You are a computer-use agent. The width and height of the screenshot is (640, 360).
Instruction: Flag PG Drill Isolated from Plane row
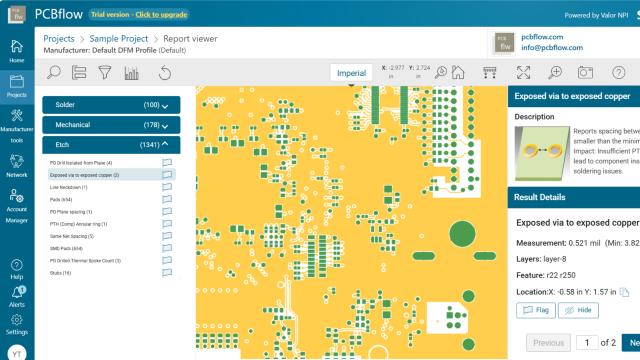coord(167,162)
